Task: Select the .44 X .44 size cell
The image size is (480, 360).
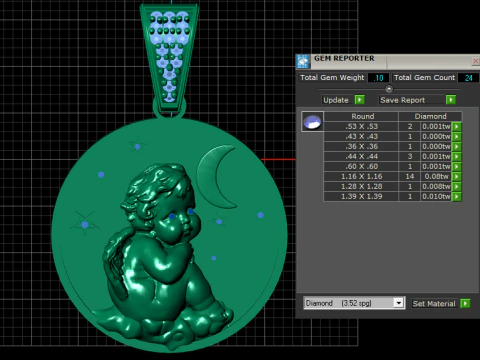Action: click(361, 156)
